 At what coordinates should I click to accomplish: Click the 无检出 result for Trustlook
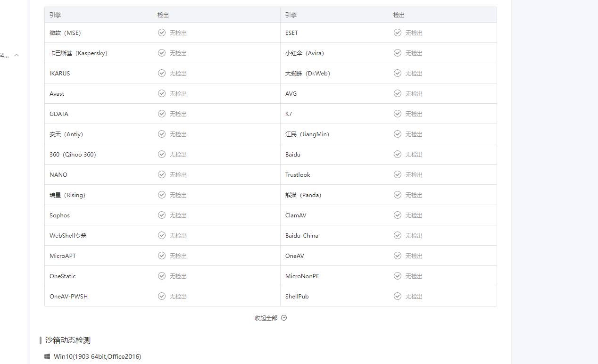coord(414,174)
